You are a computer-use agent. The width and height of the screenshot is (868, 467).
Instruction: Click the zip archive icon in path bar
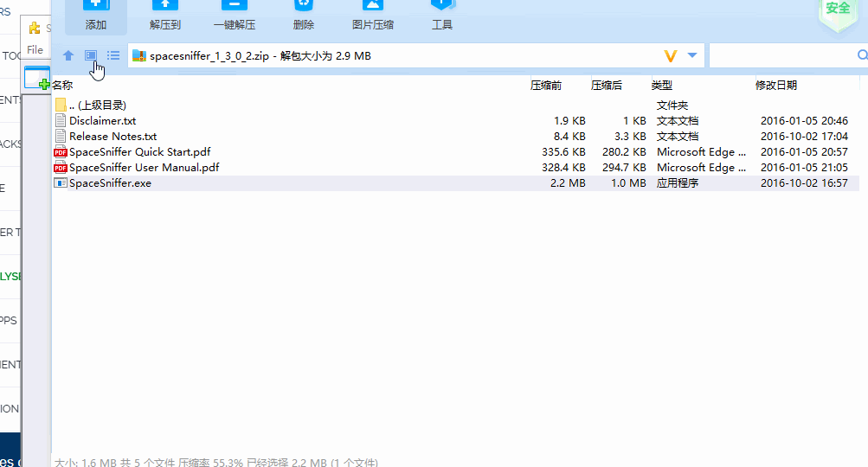click(x=139, y=56)
